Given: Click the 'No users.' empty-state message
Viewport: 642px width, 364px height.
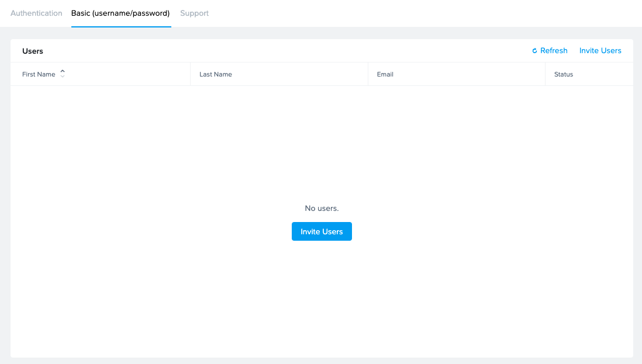Looking at the screenshot, I should (x=322, y=208).
